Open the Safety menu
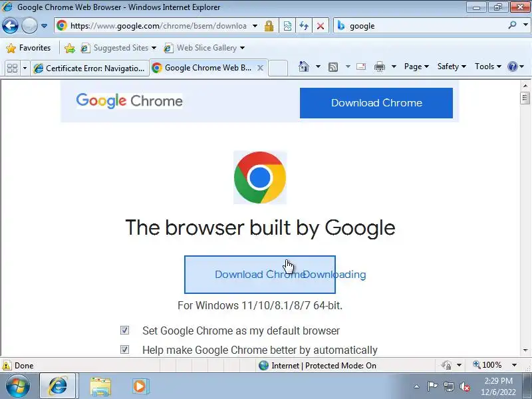 tap(452, 66)
